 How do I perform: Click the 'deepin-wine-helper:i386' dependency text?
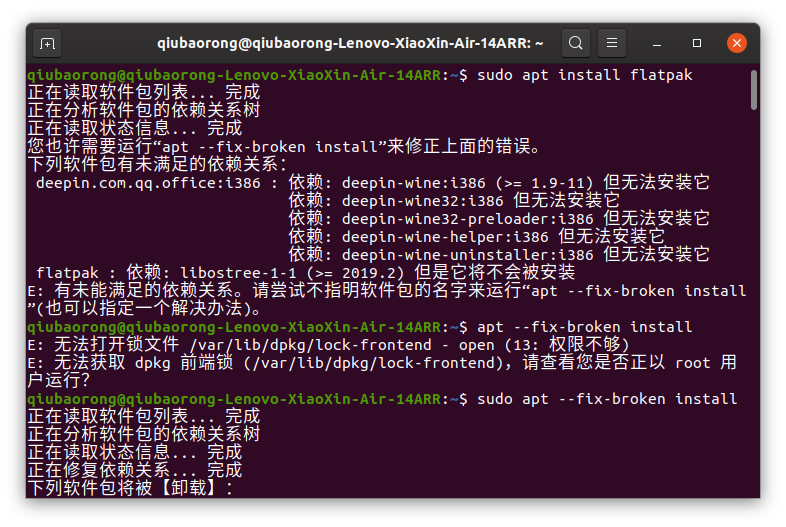point(445,237)
